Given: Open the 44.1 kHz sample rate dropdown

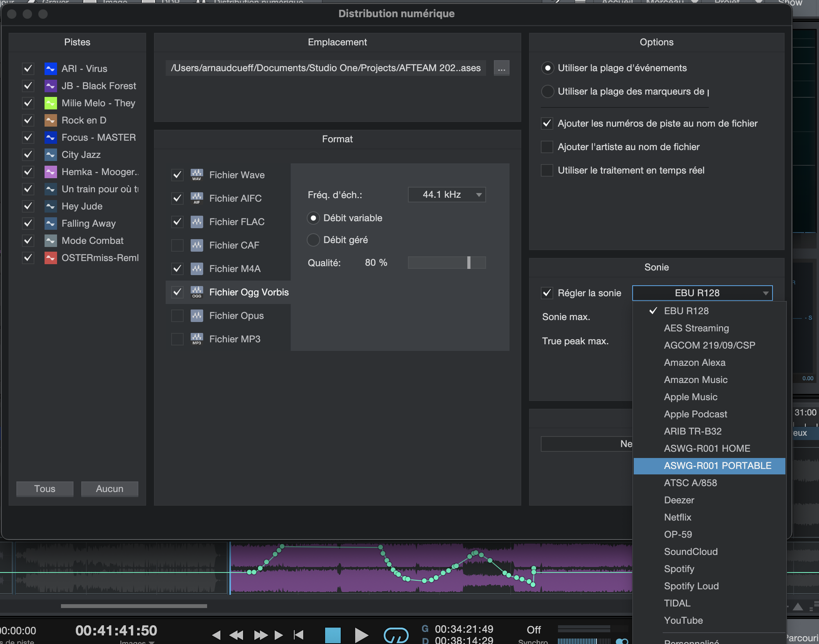Looking at the screenshot, I should [x=447, y=195].
